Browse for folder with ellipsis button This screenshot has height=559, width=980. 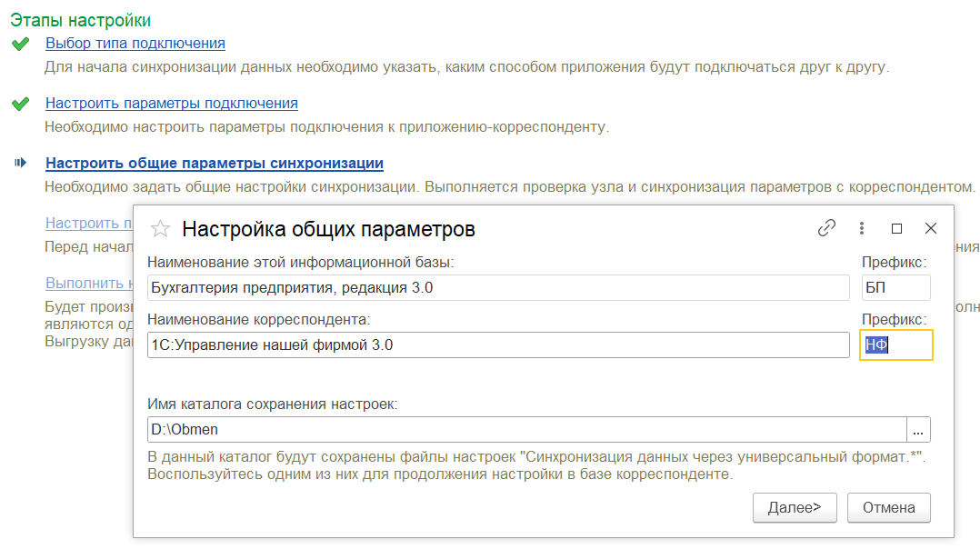pos(918,430)
